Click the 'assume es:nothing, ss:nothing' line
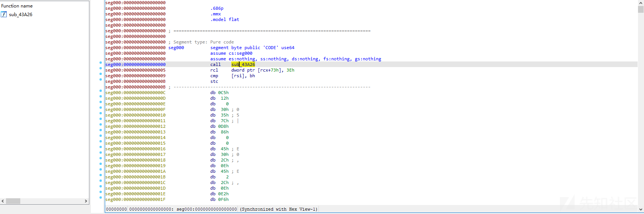Screen dimensions: 644x214 (x=296, y=59)
